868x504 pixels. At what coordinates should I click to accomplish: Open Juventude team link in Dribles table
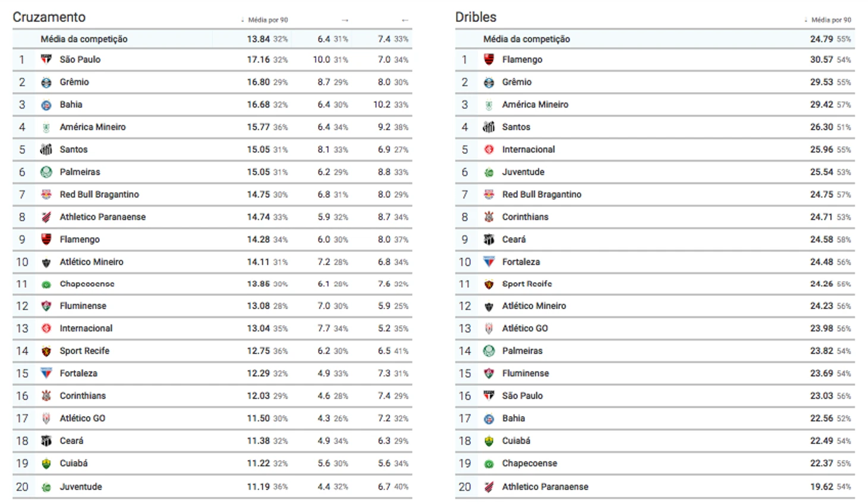coord(523,172)
